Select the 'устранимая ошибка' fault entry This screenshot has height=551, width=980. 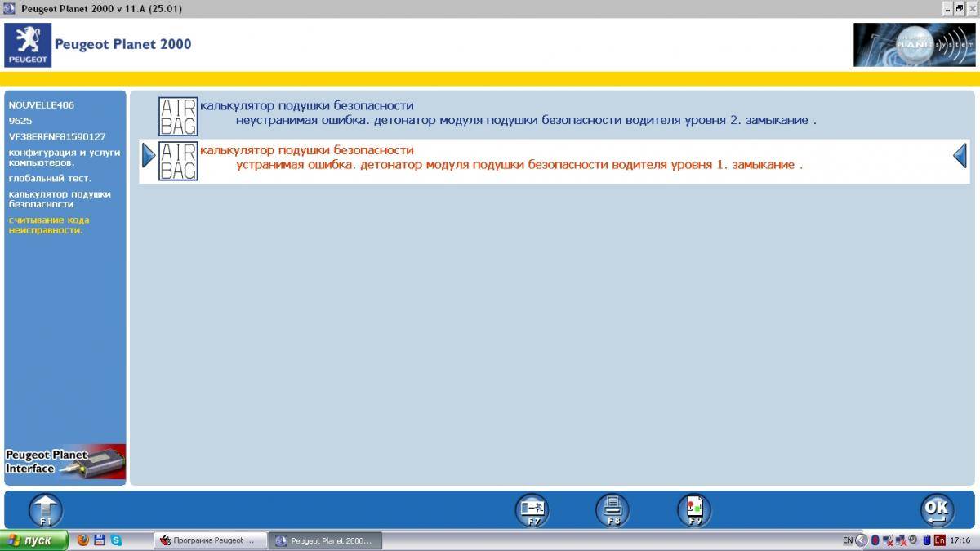click(519, 165)
